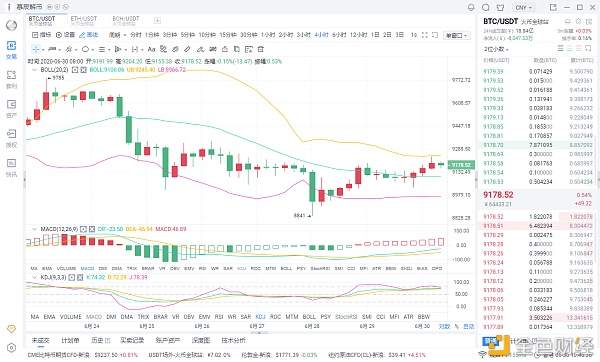Switch to the ETH/USDT tab
This screenshot has height=362, width=600.
pos(84,19)
